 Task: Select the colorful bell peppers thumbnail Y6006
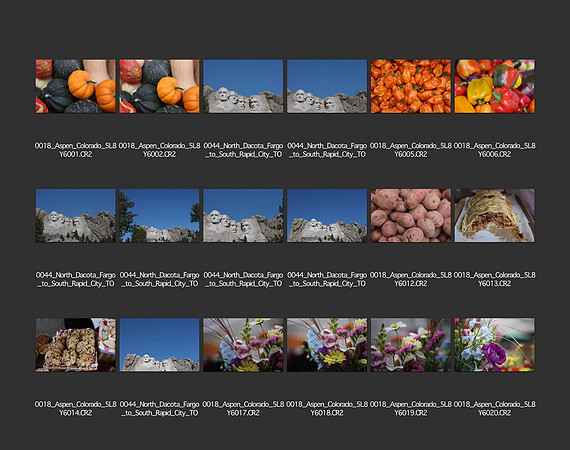pos(494,86)
